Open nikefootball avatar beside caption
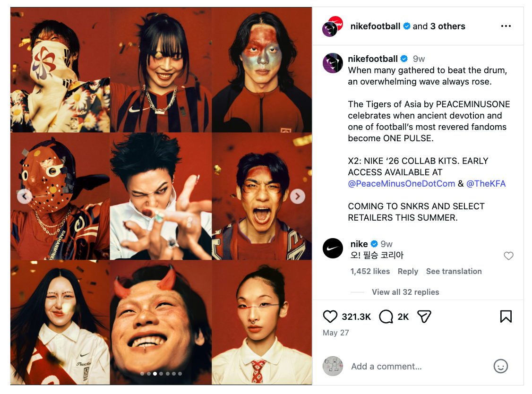Image resolution: width=532 pixels, height=394 pixels. pos(333,63)
